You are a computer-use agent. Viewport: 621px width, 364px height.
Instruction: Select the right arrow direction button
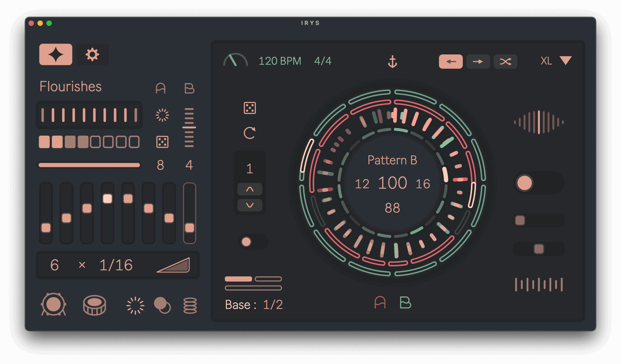tap(478, 61)
